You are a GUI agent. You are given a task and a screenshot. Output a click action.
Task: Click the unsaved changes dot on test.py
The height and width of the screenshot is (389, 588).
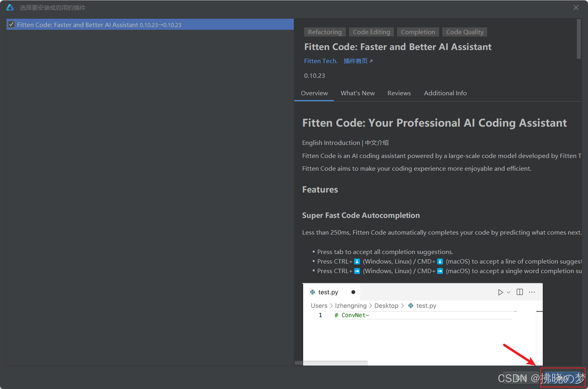tap(353, 292)
